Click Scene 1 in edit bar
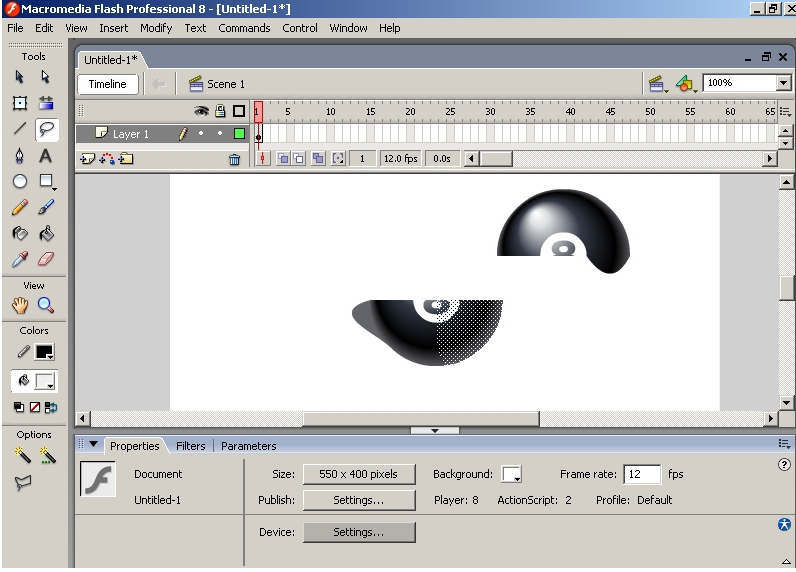This screenshot has height=572, width=796. pos(217,84)
